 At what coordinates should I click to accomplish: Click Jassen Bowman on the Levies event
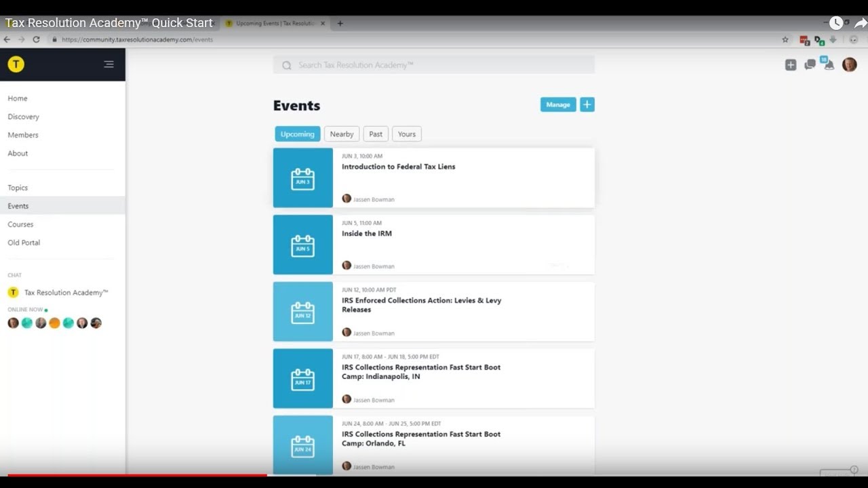click(x=374, y=333)
